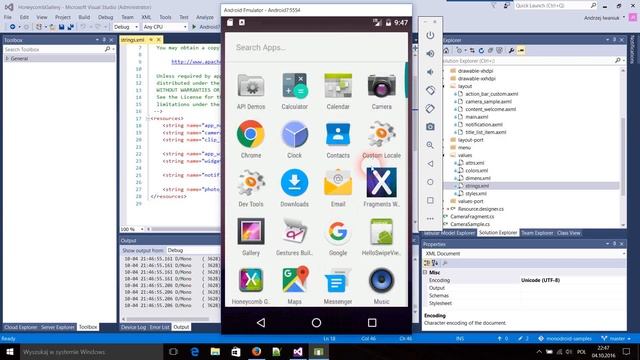Screen dimensions: 640x360
Task: Tap the Android Home navigation button
Action: pos(316,322)
